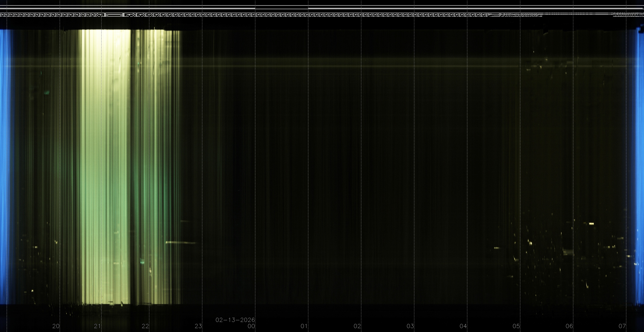Screen dimensions: 644x332
Task: Select the 03 hour time label
Action: [410, 326]
